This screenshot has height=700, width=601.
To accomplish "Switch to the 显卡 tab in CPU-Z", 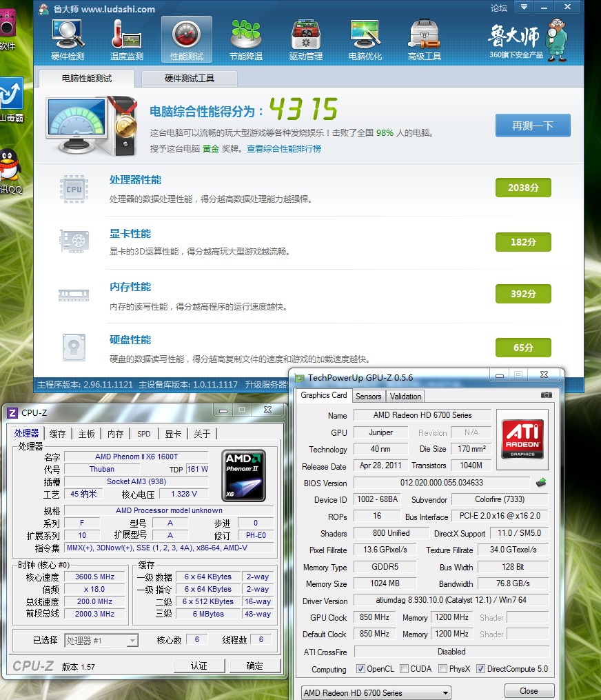I will pyautogui.click(x=173, y=434).
